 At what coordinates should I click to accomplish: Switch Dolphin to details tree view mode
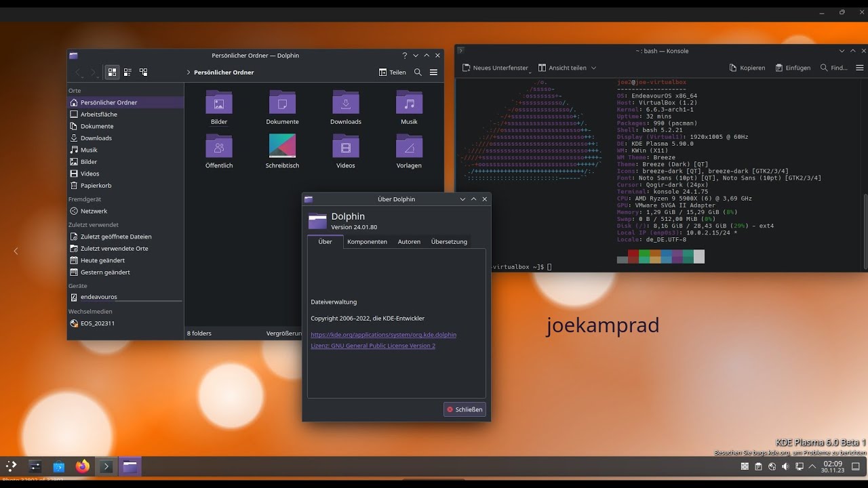tap(144, 72)
